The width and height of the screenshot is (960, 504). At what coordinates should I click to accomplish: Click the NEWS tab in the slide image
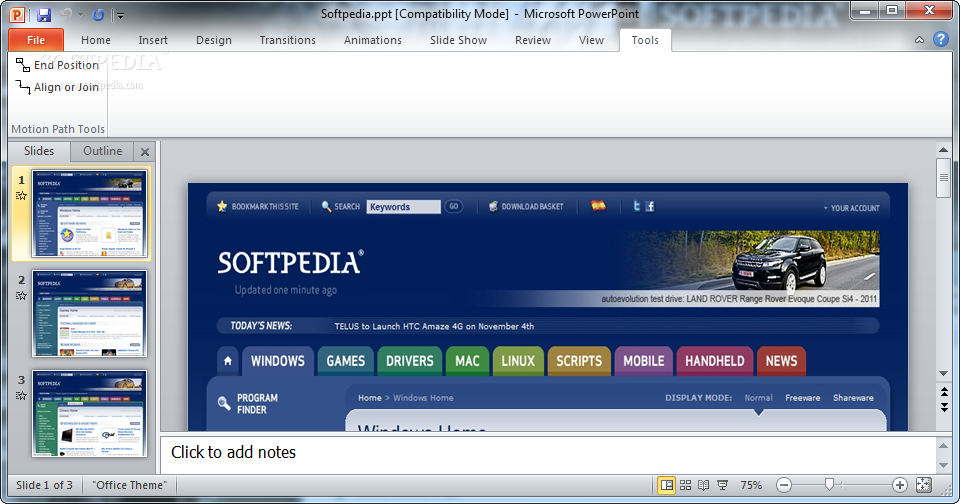click(781, 361)
